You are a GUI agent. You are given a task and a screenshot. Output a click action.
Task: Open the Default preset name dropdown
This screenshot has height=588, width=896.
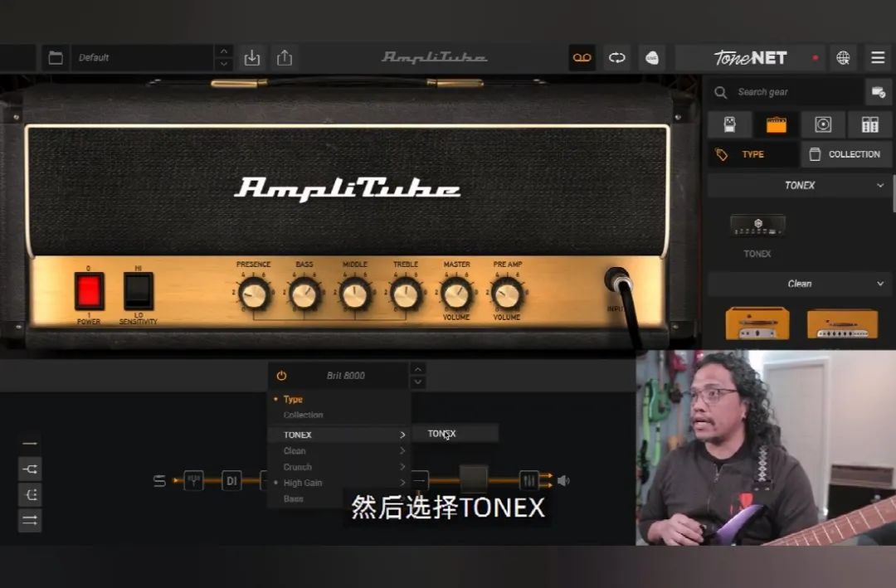pyautogui.click(x=143, y=58)
